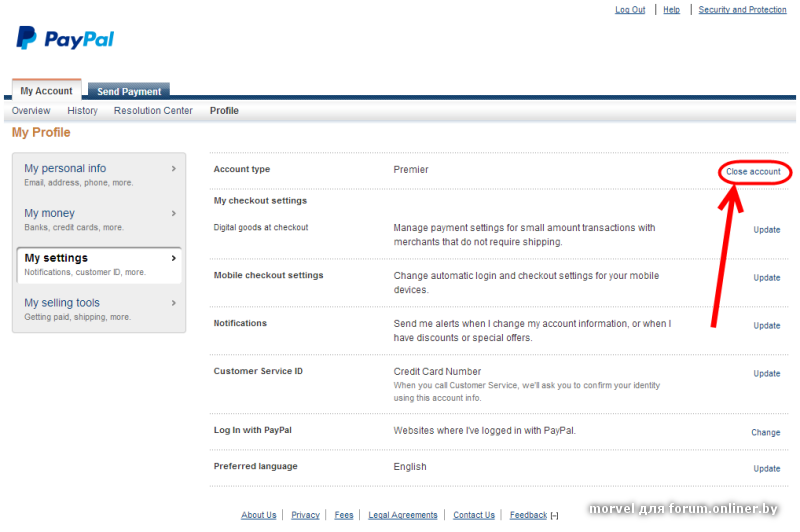Viewport: 800px width, 532px height.
Task: Click the Close account link
Action: [x=753, y=172]
